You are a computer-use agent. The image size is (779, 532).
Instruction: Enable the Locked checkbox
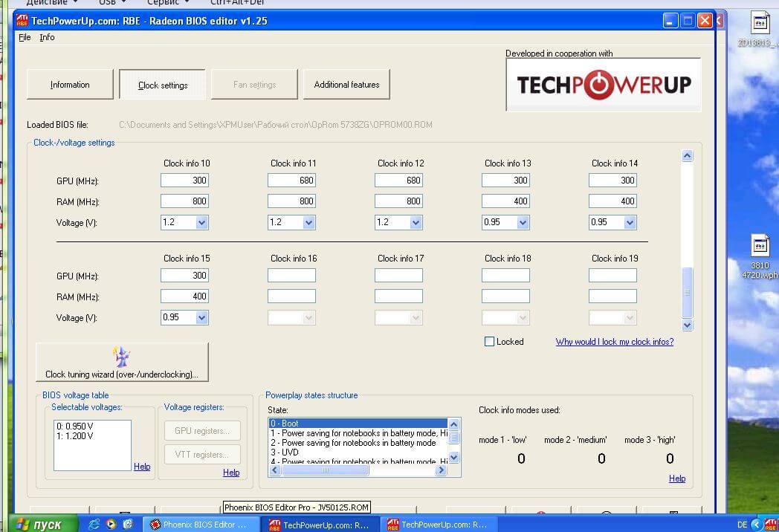489,342
